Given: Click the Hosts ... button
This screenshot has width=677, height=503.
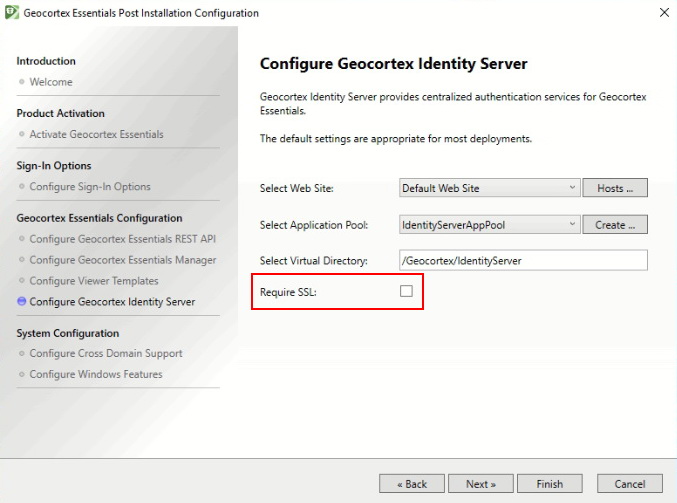Looking at the screenshot, I should pos(615,188).
